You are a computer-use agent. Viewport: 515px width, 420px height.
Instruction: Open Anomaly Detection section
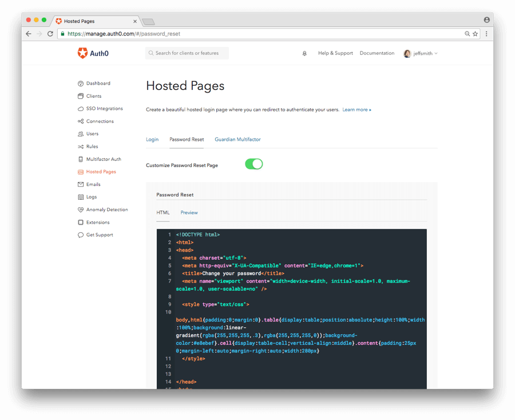coord(107,209)
